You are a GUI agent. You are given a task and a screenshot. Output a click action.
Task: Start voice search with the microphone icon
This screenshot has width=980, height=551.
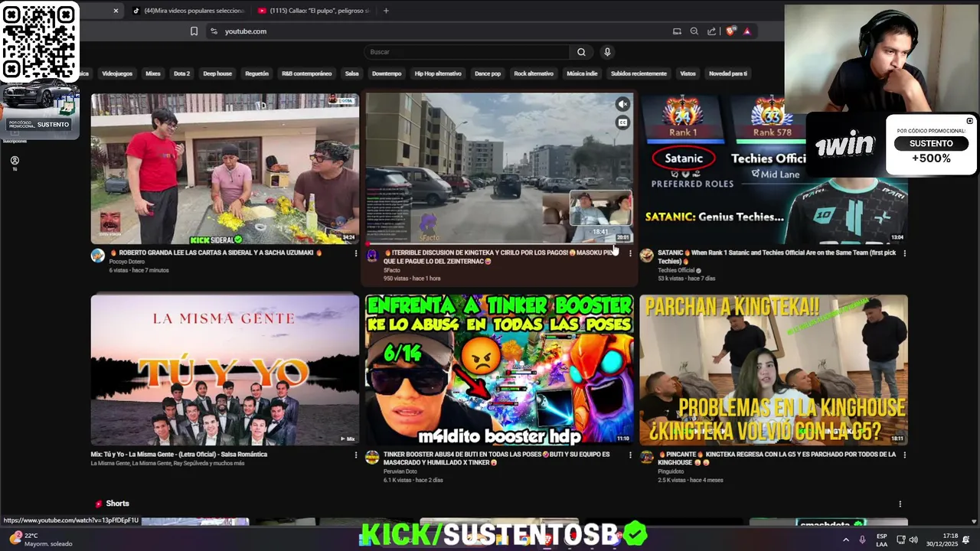tap(607, 52)
